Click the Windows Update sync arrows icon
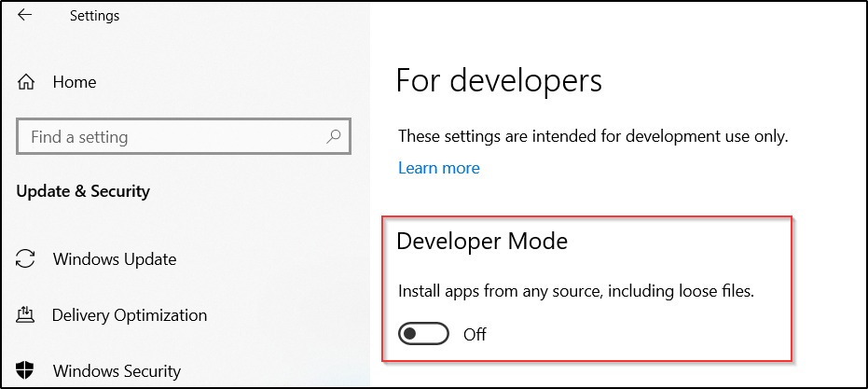Viewport: 868px width, 389px height. tap(27, 258)
